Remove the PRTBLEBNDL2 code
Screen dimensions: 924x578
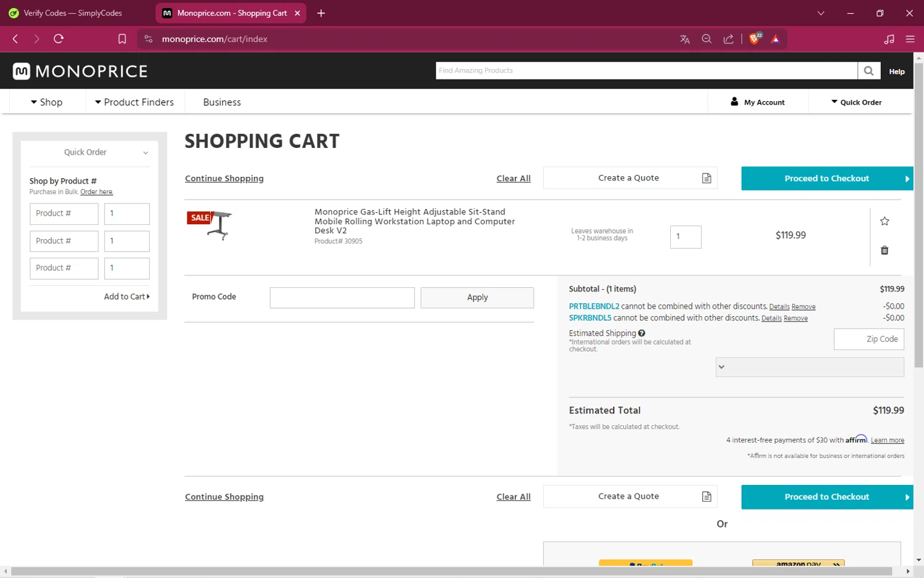point(803,307)
